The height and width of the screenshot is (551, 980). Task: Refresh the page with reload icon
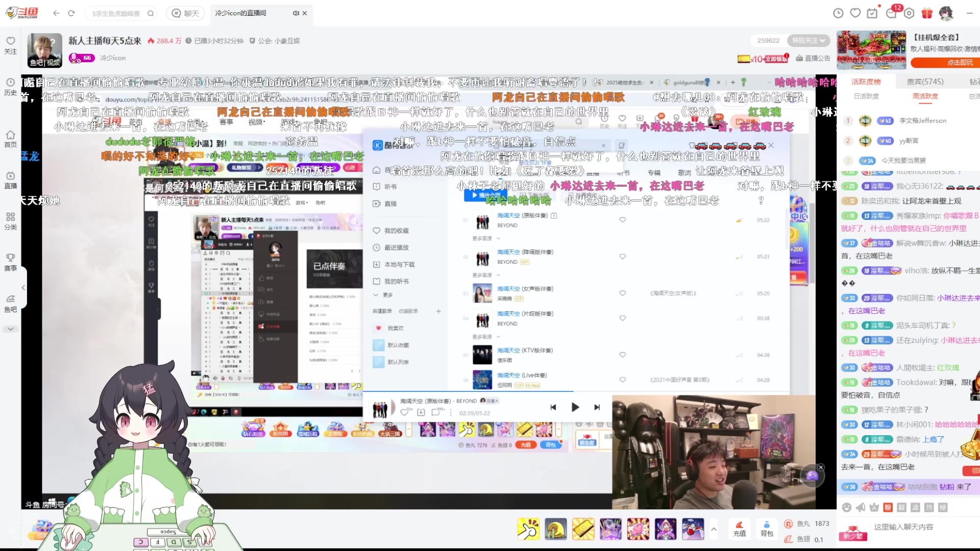point(71,13)
